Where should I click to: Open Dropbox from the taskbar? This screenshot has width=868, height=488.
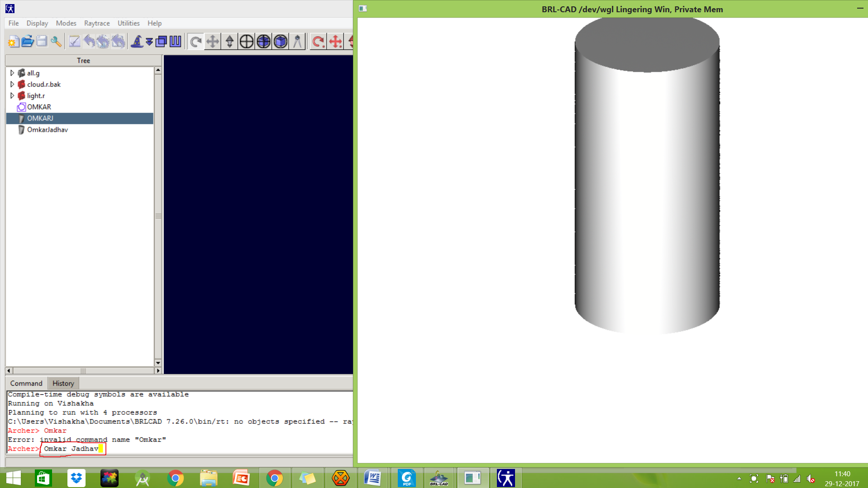pos(76,478)
